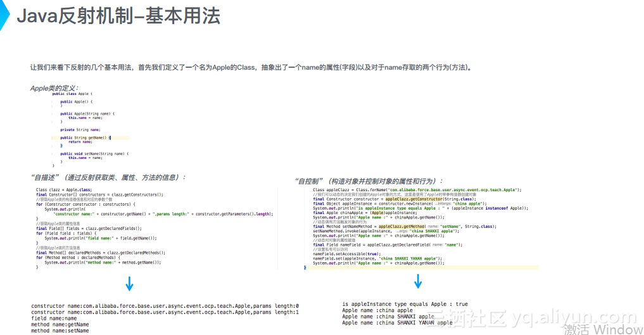Click the output "Apple name :china SHANXI apple"
This screenshot has height=335, width=644.
(388, 317)
